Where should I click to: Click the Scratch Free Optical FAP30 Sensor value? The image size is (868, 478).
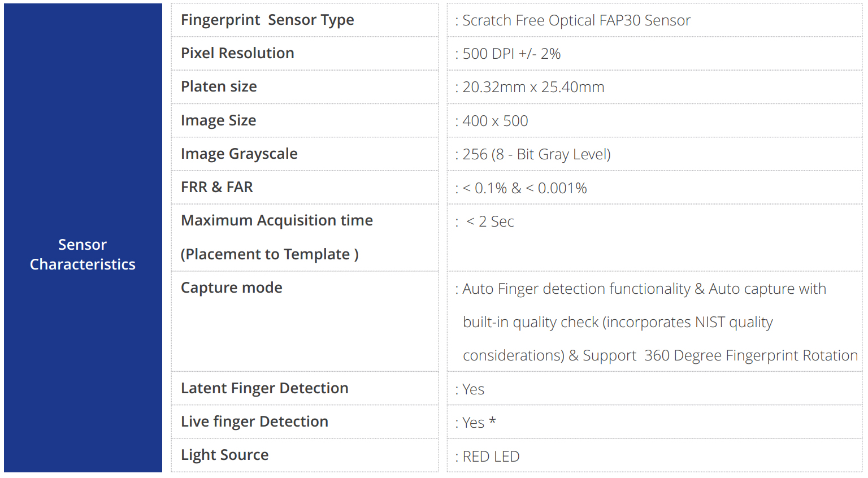[x=576, y=21]
